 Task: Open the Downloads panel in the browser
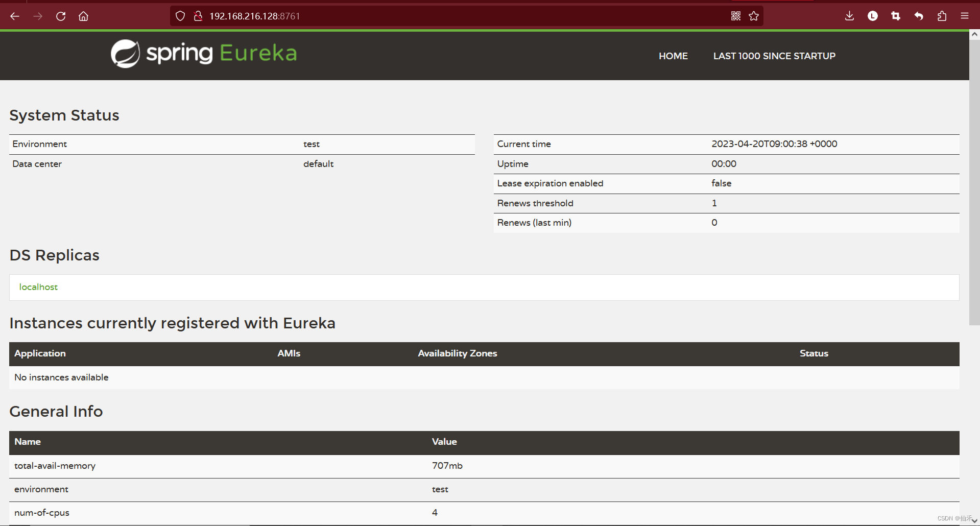click(849, 16)
